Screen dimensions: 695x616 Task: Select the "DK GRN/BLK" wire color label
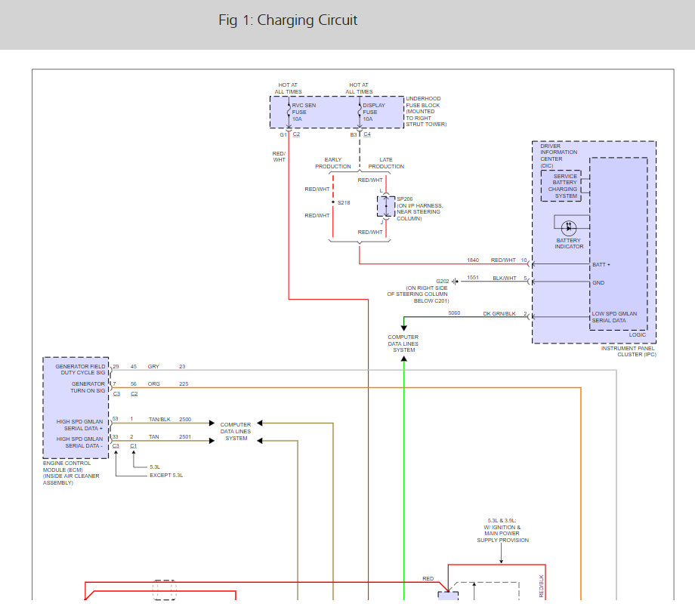[499, 314]
